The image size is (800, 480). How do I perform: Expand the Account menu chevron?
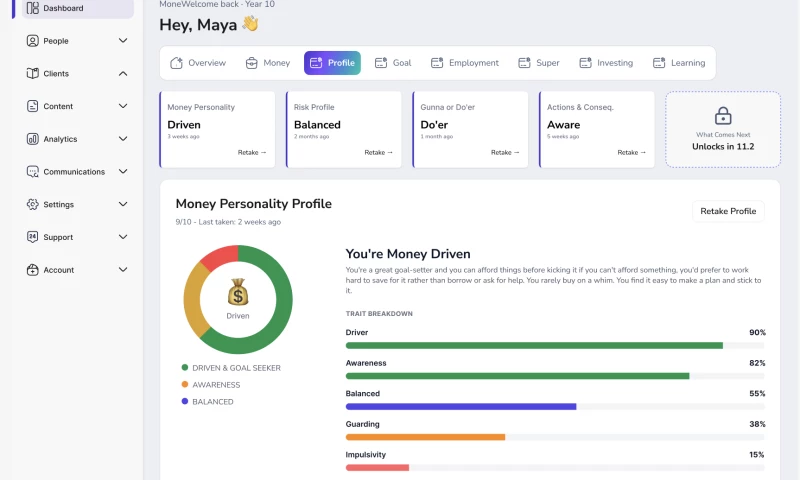pos(123,269)
